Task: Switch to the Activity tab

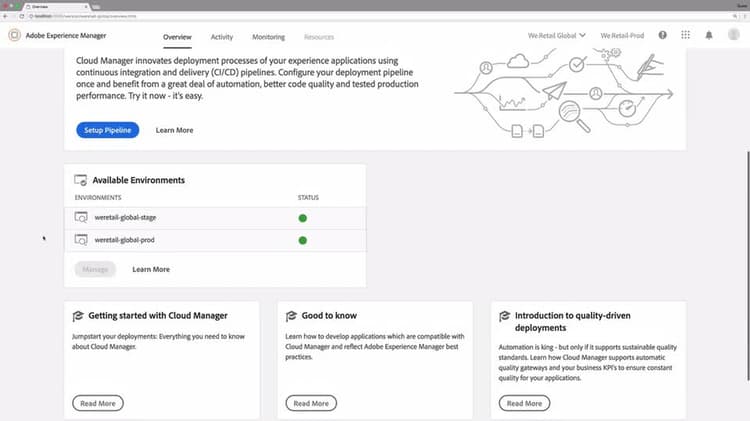Action: point(221,37)
